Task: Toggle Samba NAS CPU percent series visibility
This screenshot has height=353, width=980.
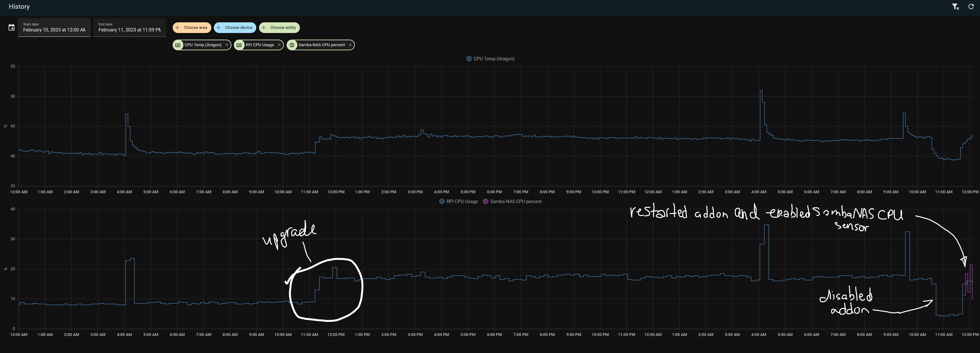Action: 512,201
